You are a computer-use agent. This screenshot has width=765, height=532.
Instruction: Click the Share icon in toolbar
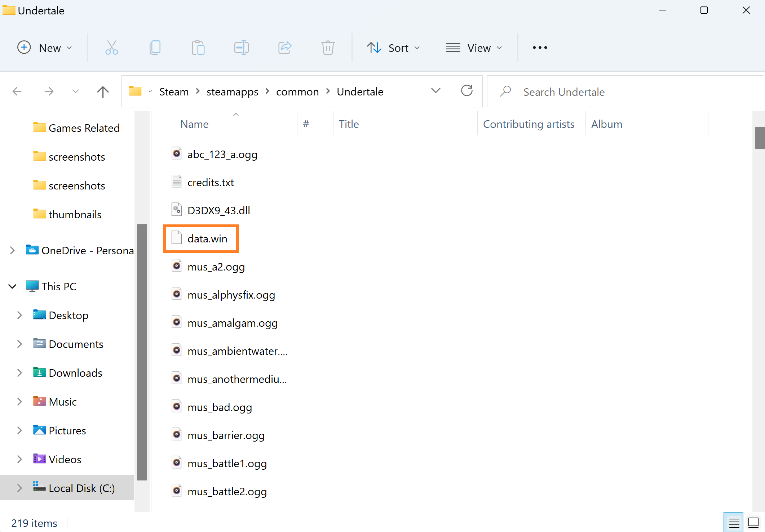(285, 48)
